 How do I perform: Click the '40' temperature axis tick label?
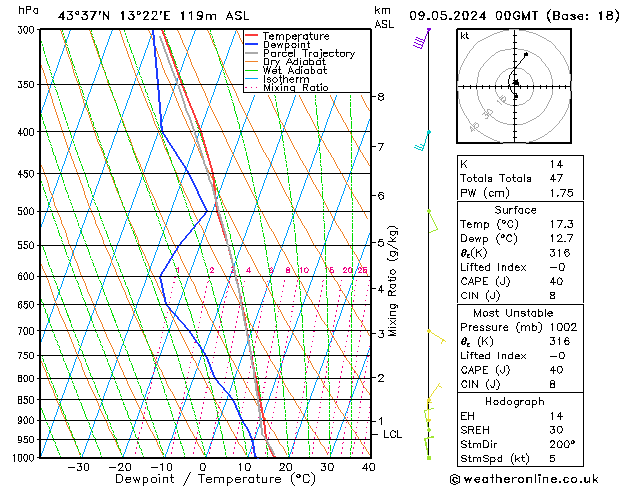click(x=368, y=467)
